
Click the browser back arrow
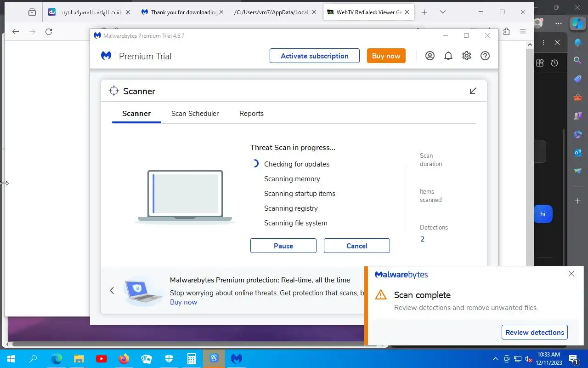(x=16, y=32)
